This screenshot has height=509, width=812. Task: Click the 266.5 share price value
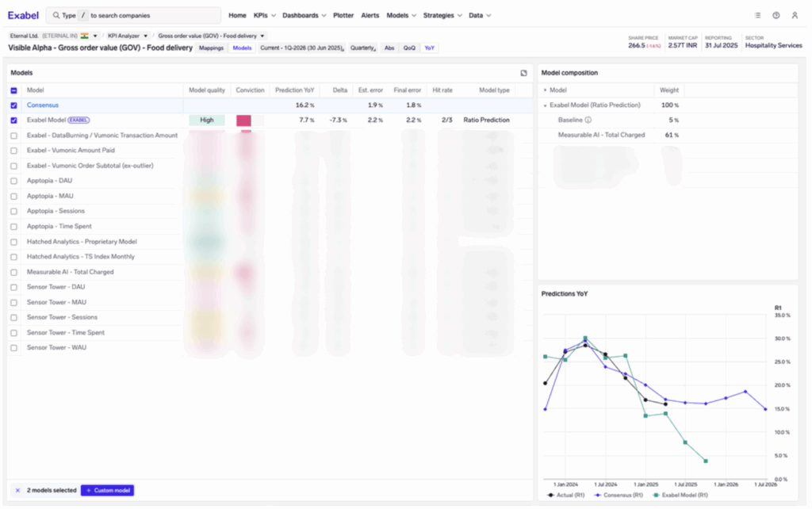pyautogui.click(x=637, y=45)
